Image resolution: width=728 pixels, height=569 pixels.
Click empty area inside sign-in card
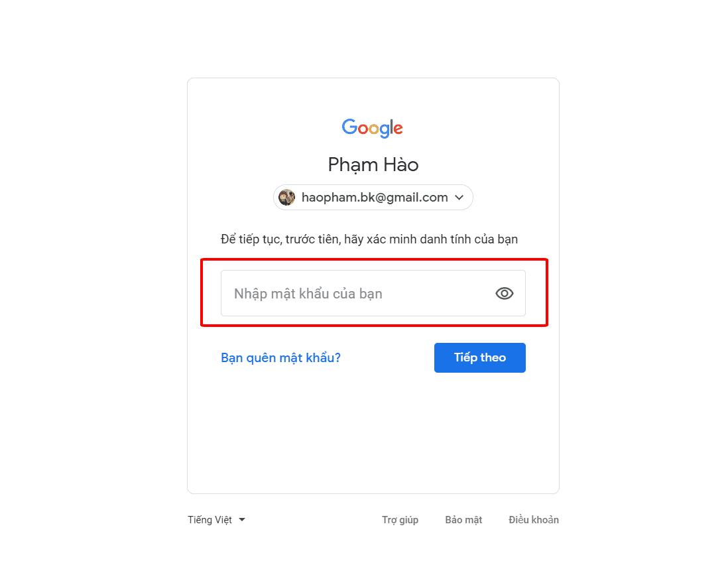[373, 432]
